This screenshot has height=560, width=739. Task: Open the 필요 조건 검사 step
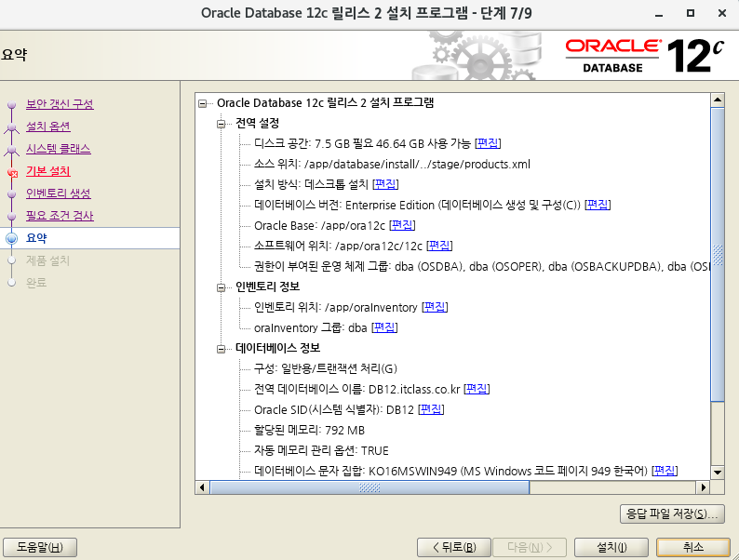60,216
